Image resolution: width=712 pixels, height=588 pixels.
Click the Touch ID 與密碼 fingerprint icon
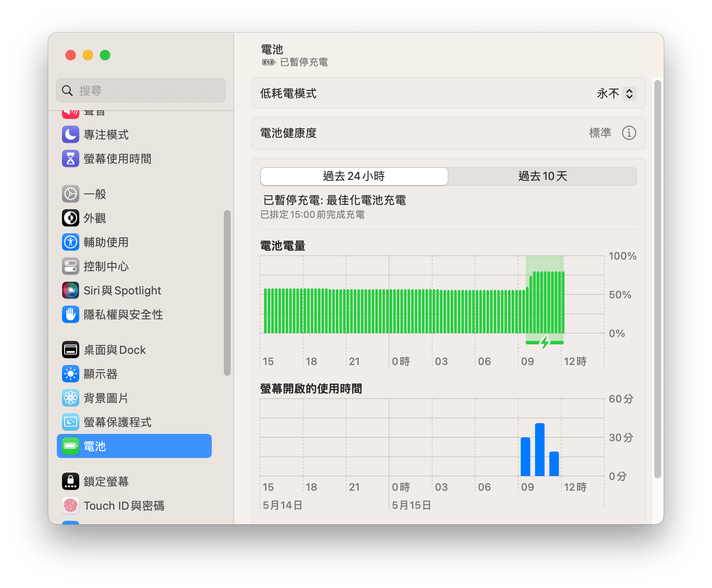[x=71, y=505]
